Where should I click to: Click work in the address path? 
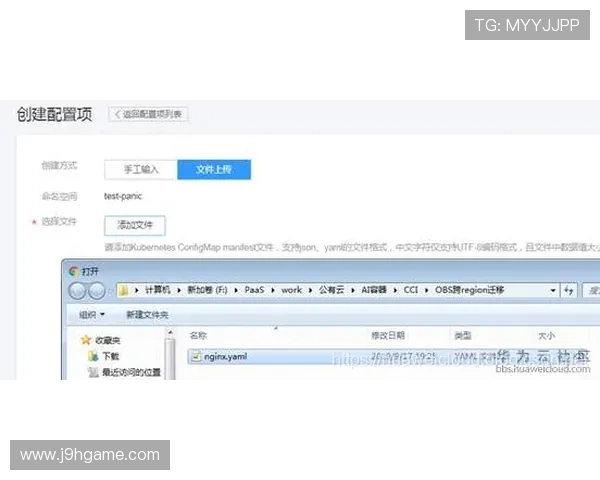point(292,290)
